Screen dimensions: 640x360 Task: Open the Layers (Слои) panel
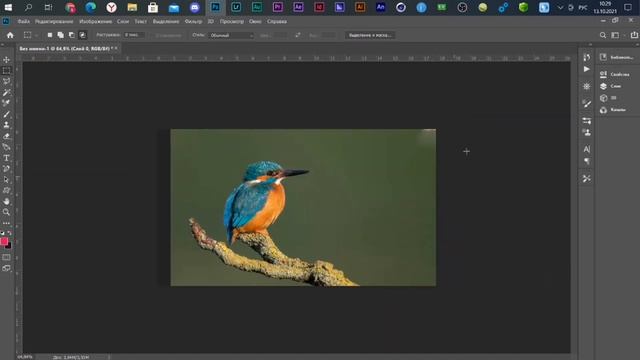pyautogui.click(x=611, y=86)
